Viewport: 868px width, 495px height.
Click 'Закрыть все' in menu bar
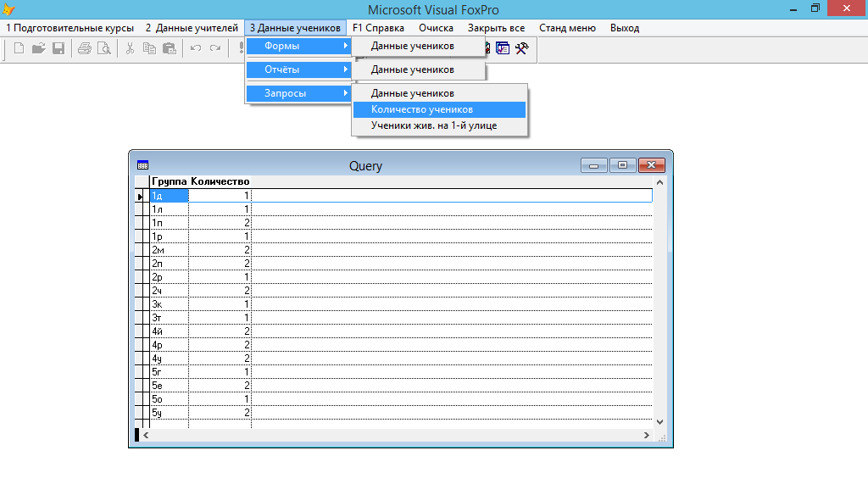[x=496, y=28]
